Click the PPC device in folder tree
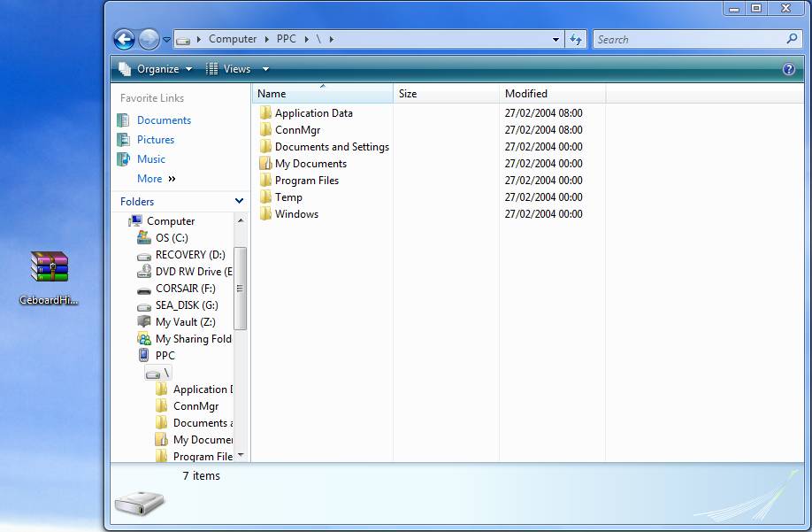Image resolution: width=812 pixels, height=532 pixels. [165, 356]
